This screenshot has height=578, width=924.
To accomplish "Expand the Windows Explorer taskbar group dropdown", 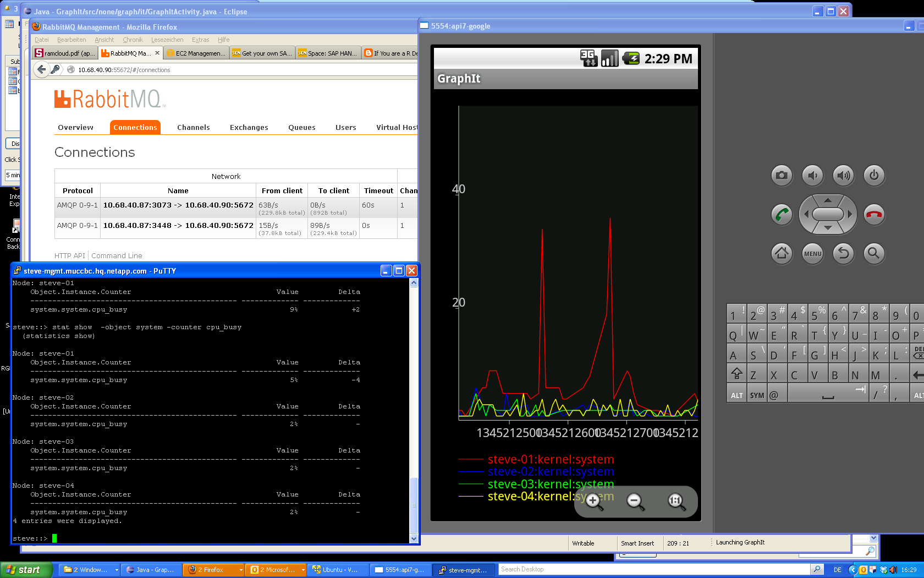I will tap(117, 570).
